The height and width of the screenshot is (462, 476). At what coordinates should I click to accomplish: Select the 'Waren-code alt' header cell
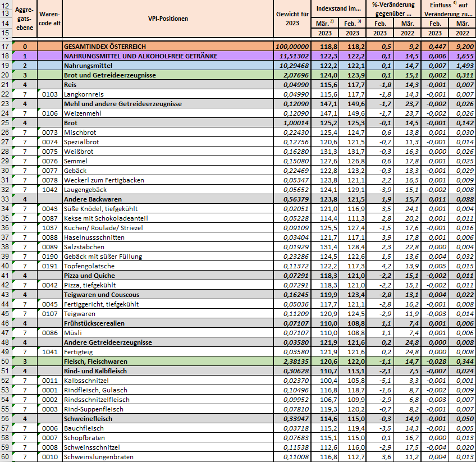coord(49,19)
